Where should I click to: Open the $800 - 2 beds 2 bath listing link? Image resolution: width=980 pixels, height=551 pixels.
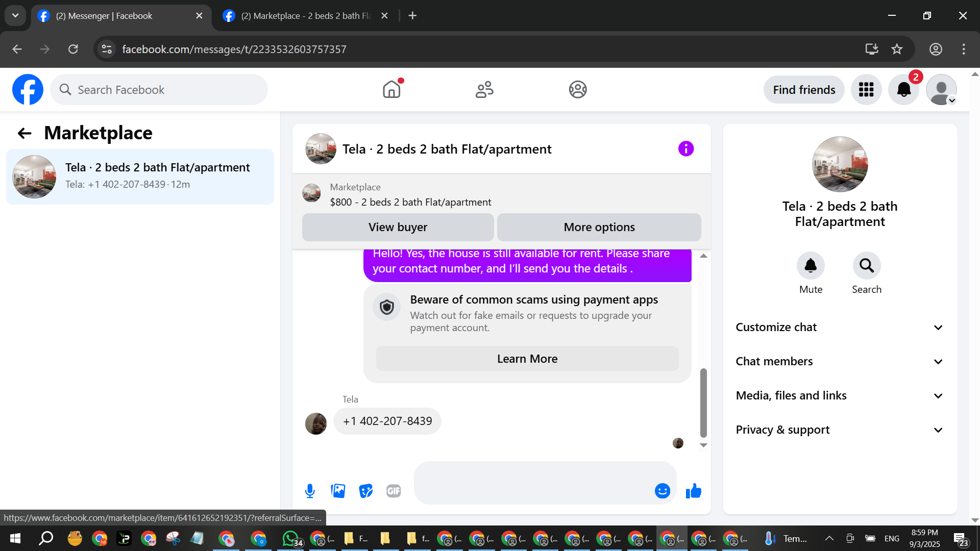click(410, 202)
